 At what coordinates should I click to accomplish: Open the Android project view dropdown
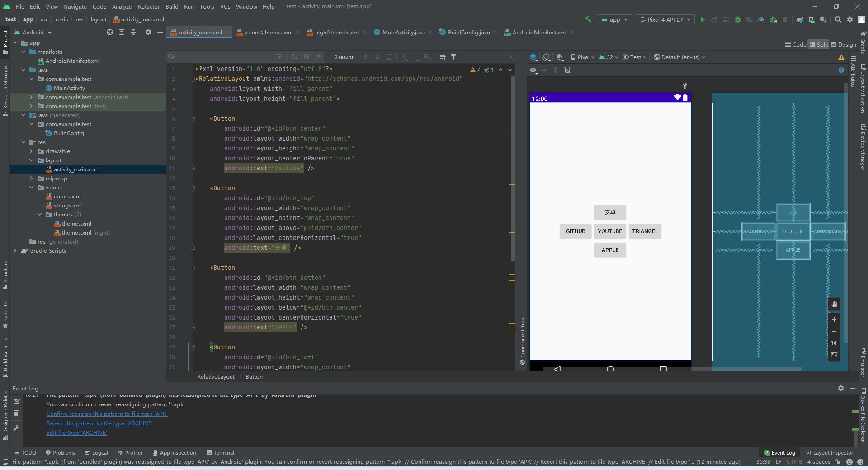click(33, 32)
